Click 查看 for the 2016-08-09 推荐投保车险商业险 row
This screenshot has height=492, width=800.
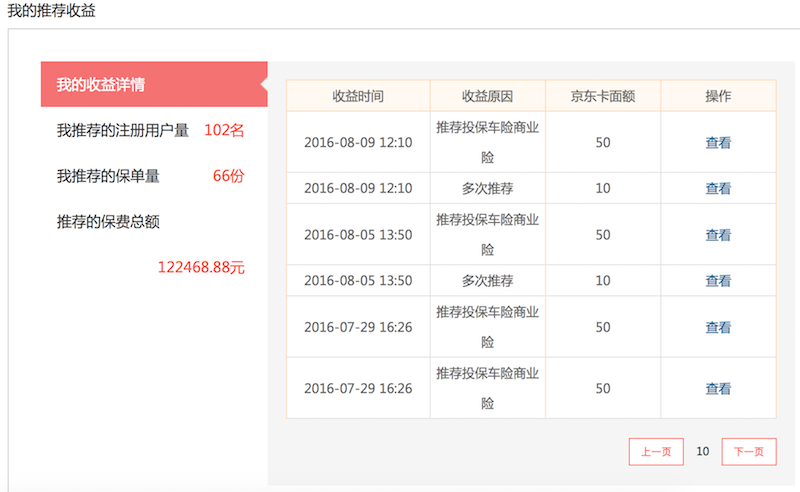(x=718, y=142)
